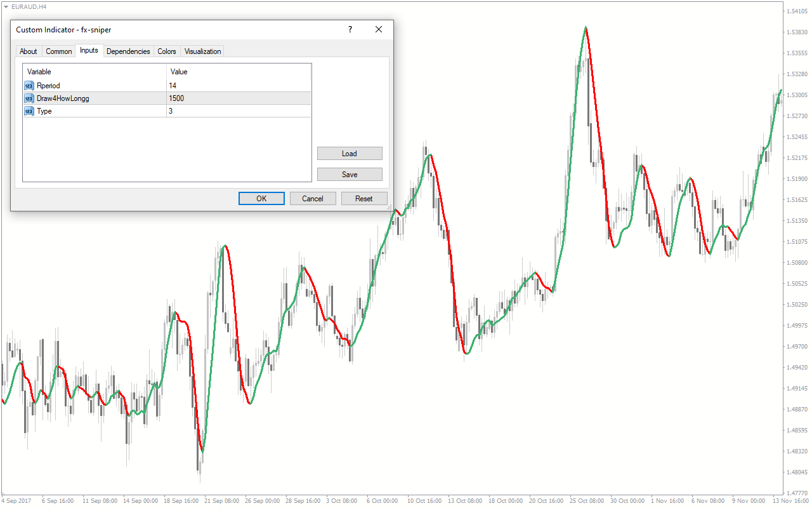Click the dialog help question mark

coord(350,30)
